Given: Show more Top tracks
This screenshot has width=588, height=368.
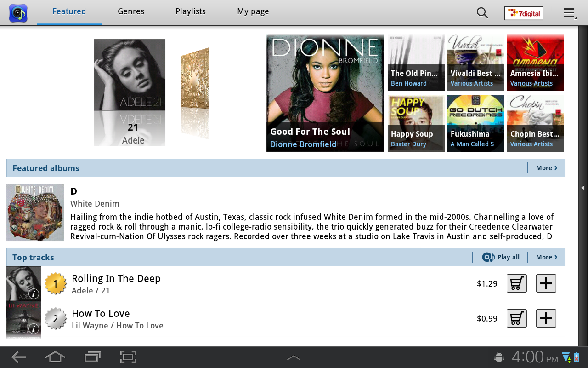Looking at the screenshot, I should (x=547, y=257).
